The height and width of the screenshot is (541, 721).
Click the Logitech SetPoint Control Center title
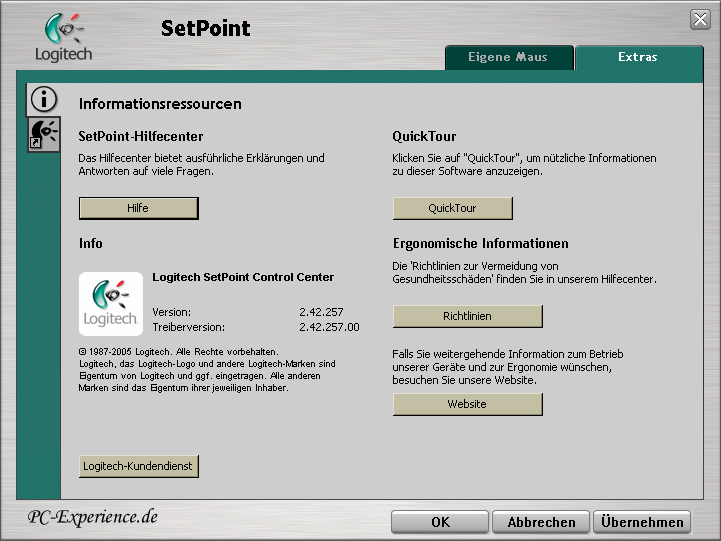point(243,277)
